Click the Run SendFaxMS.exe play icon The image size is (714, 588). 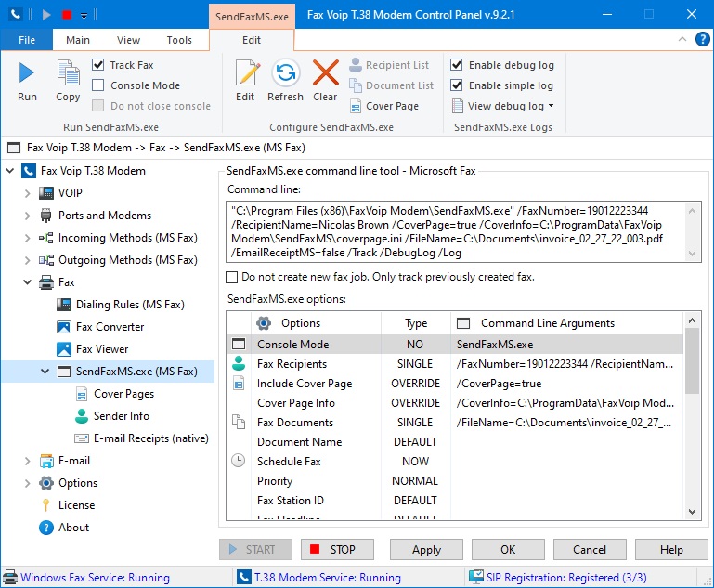point(26,72)
